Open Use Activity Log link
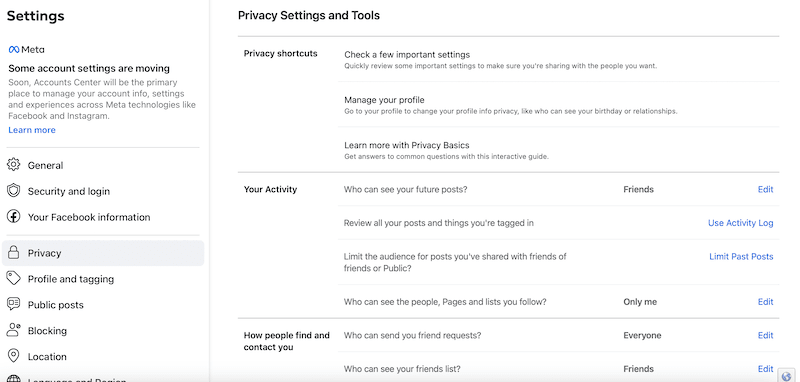The image size is (800, 382). [x=740, y=223]
